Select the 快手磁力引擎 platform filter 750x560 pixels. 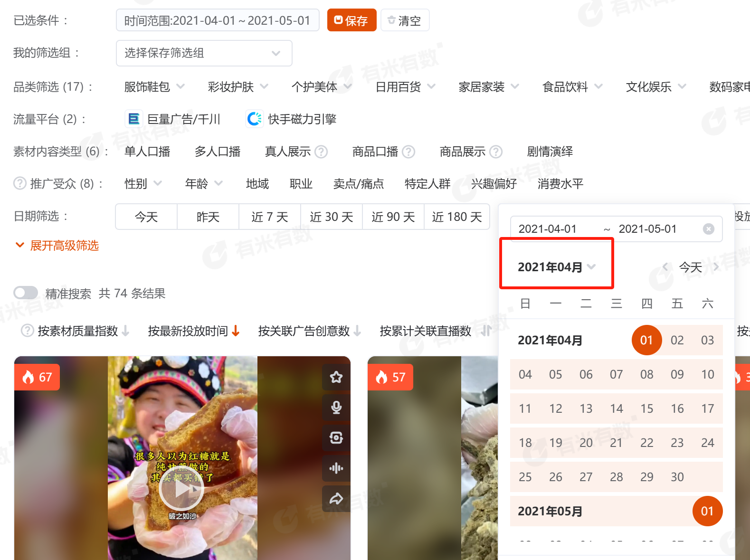click(291, 119)
